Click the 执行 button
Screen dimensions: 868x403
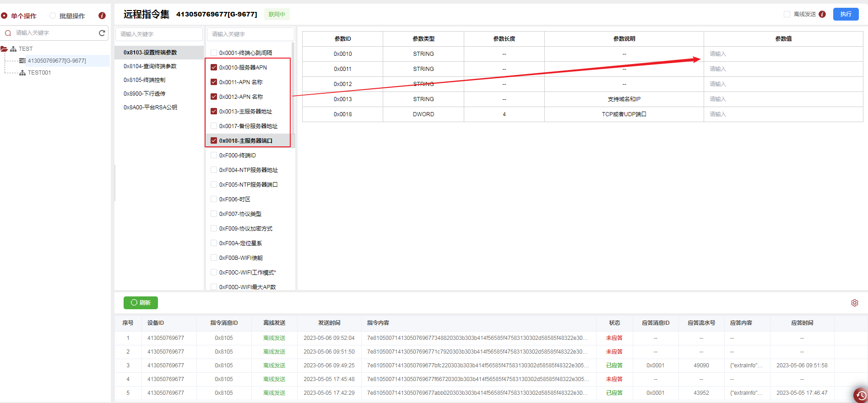846,14
